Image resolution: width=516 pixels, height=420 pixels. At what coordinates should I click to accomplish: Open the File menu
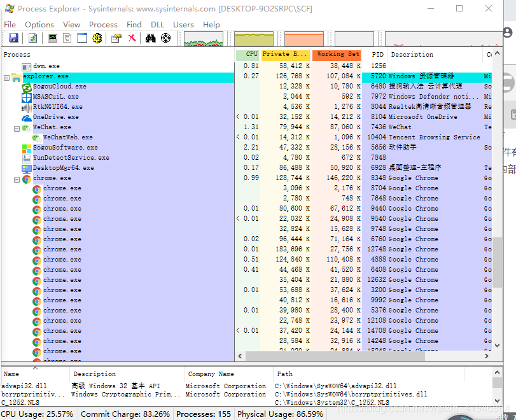point(10,25)
